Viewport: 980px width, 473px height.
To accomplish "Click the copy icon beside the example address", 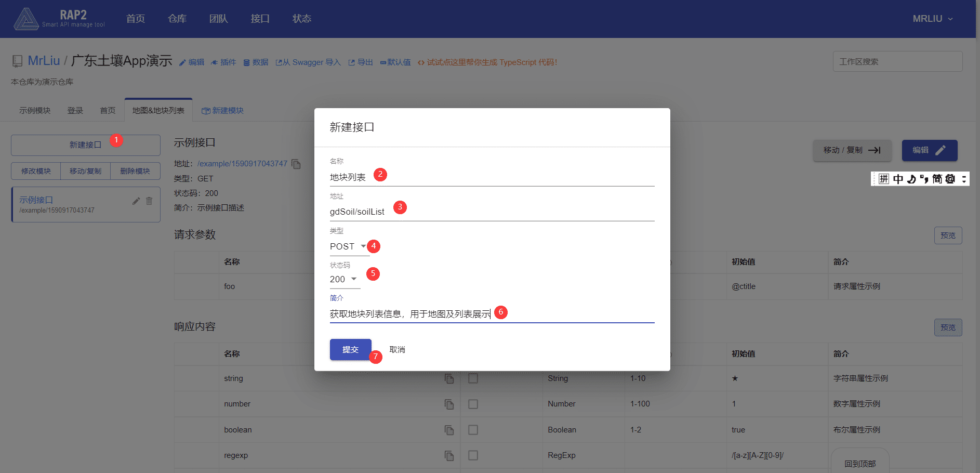I will pyautogui.click(x=296, y=164).
